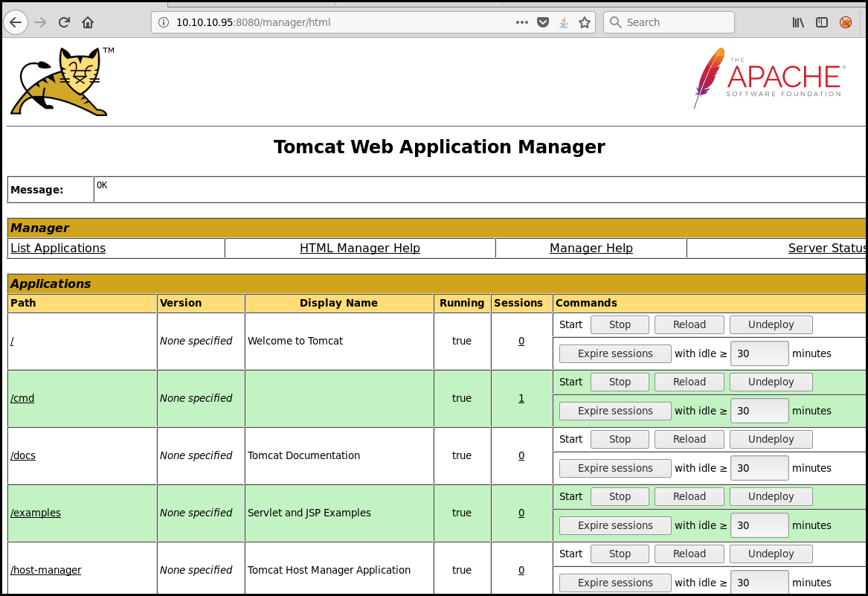Edit idle minutes field for /docs
Viewport: 868px width, 596px height.
(x=759, y=468)
